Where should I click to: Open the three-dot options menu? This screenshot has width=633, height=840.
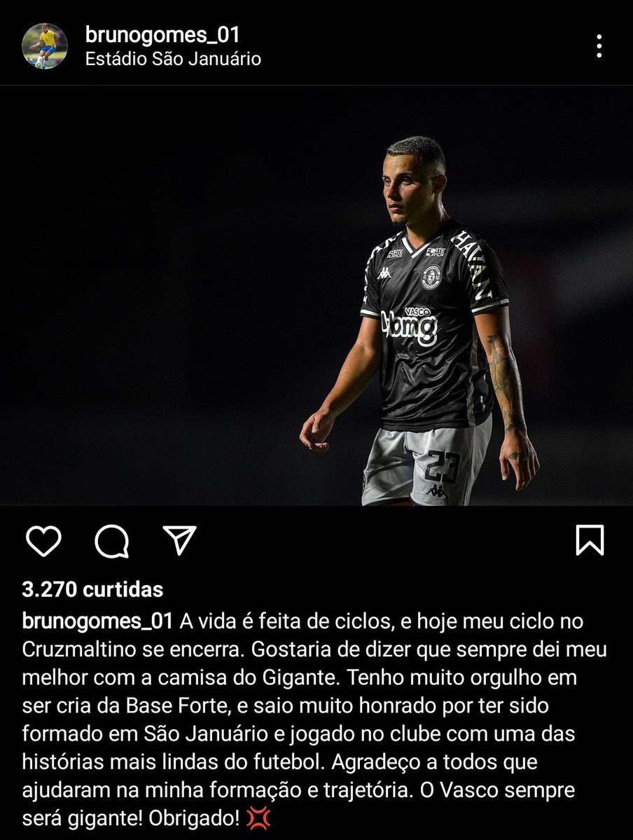click(599, 47)
